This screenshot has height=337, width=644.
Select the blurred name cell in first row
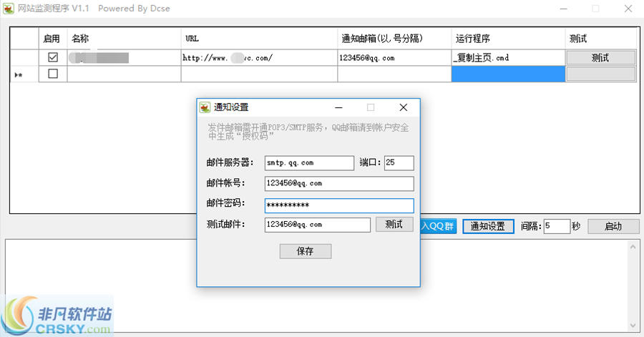tap(124, 58)
